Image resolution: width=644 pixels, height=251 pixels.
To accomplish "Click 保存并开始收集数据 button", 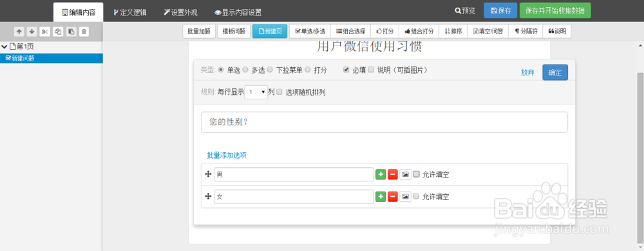I will pos(555,11).
